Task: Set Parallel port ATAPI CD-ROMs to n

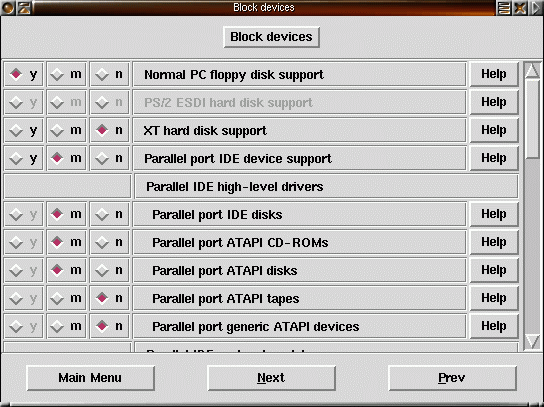Action: pos(109,243)
